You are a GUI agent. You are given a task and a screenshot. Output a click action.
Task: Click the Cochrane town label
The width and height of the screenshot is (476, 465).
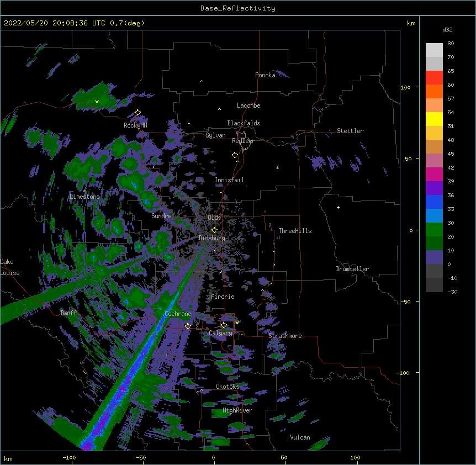(178, 314)
